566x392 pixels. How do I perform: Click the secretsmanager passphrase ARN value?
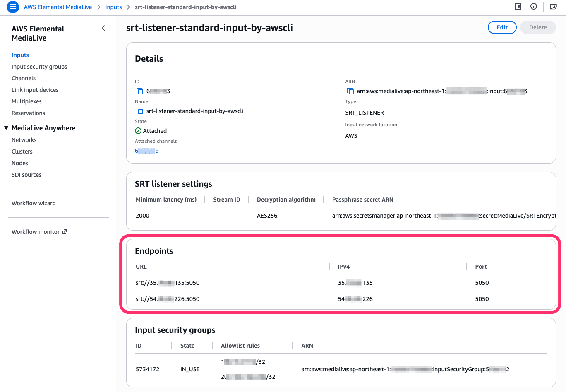[x=444, y=216]
